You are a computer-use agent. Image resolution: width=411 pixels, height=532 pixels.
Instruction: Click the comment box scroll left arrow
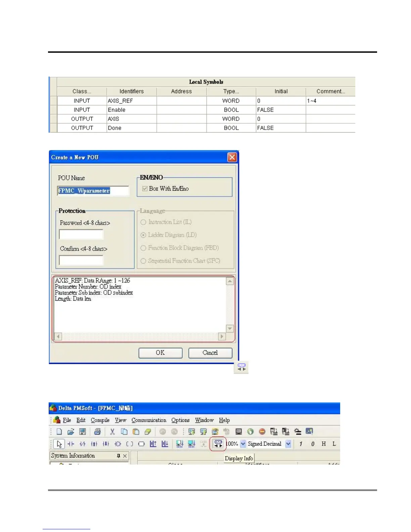tap(58, 336)
